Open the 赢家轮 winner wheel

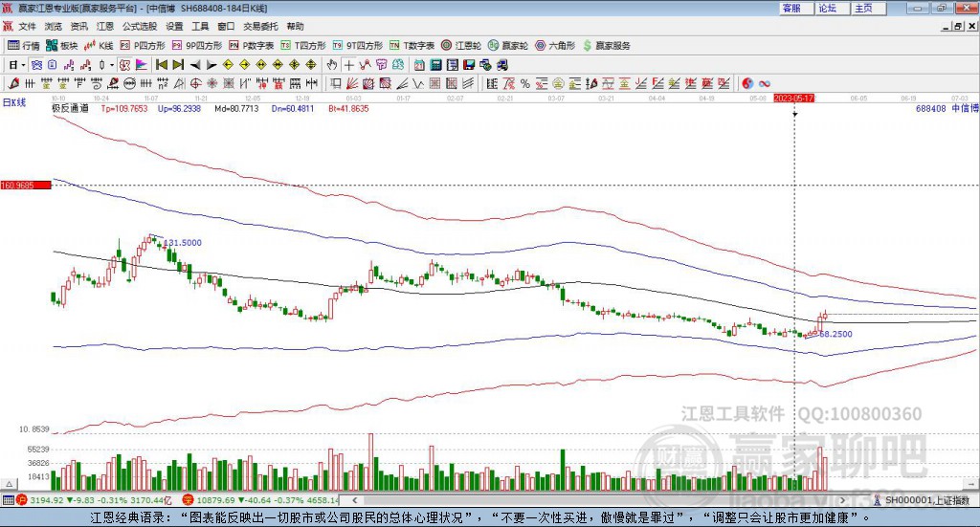[508, 46]
